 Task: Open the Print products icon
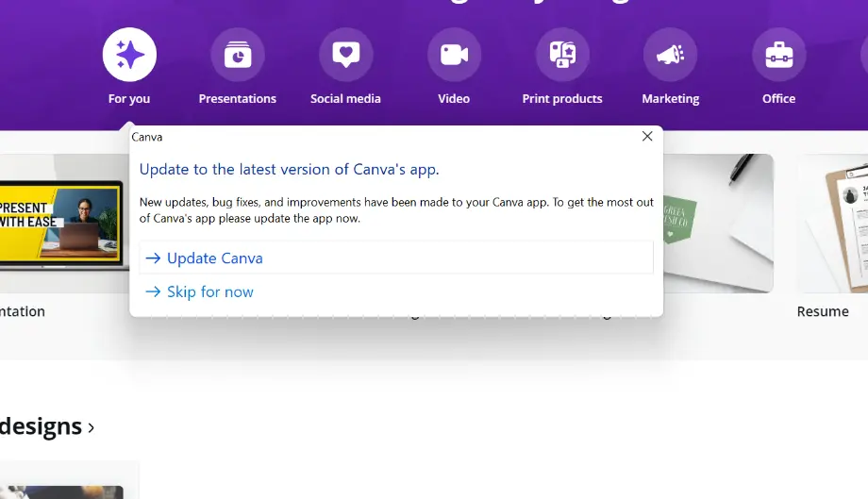(x=562, y=55)
